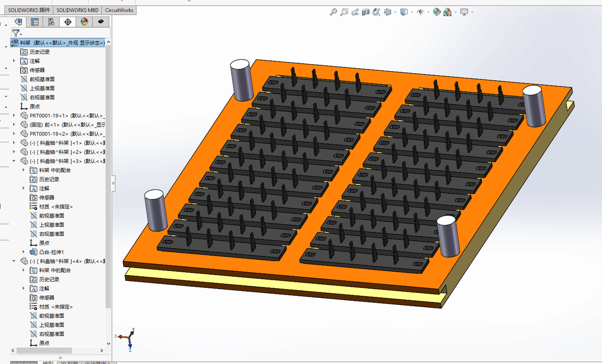Switch to SOLIDWORKS MBD tab
This screenshot has width=602, height=364.
77,10
